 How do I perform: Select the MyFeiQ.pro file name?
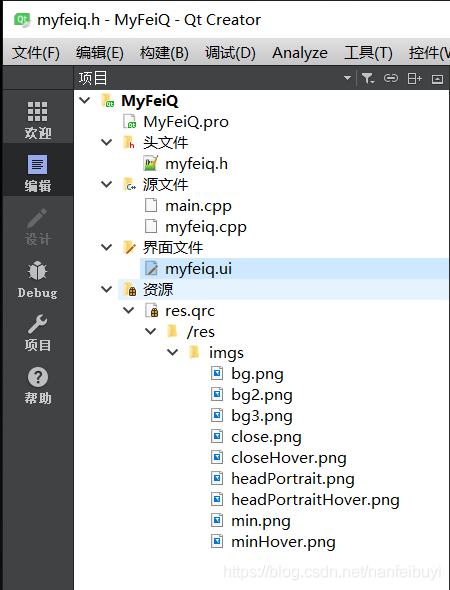(x=186, y=122)
